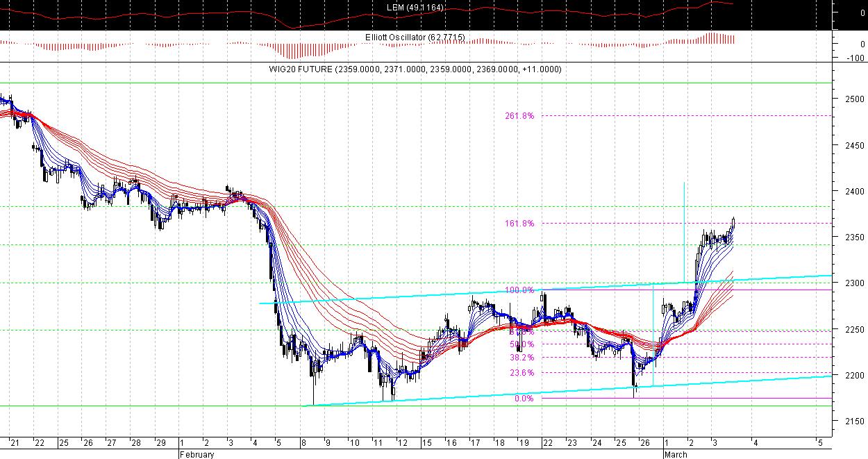The width and height of the screenshot is (868, 459).
Task: Click date 27 on the time axis
Action: click(112, 443)
